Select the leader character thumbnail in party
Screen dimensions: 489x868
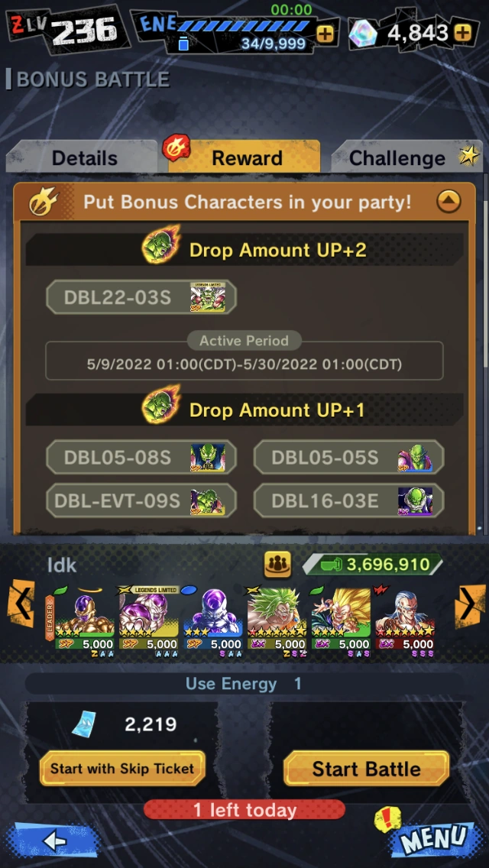tap(85, 620)
